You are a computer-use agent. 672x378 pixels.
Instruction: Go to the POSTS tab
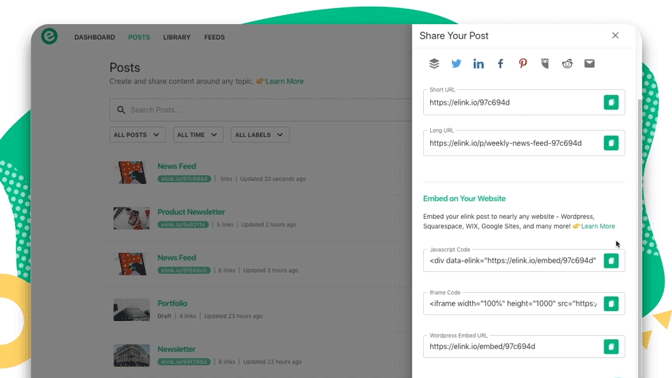pos(139,37)
